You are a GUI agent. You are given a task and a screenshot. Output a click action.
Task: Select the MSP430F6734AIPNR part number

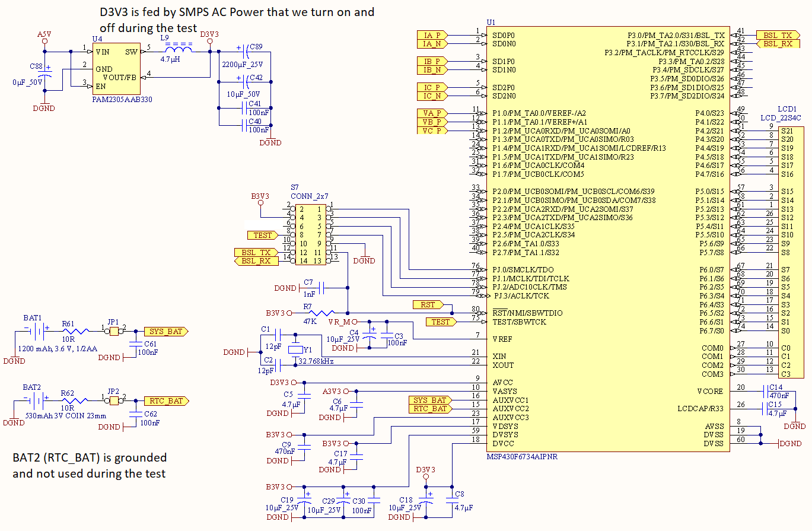click(x=521, y=457)
